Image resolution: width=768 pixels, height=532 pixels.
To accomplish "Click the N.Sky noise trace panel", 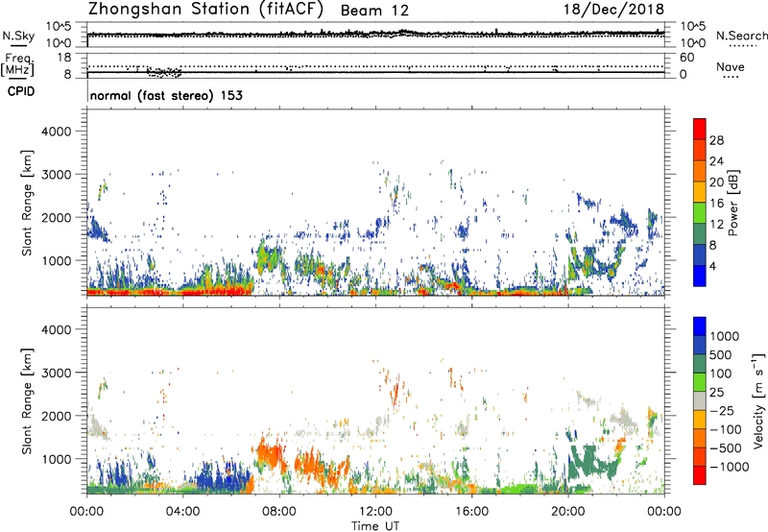I will click(x=375, y=35).
